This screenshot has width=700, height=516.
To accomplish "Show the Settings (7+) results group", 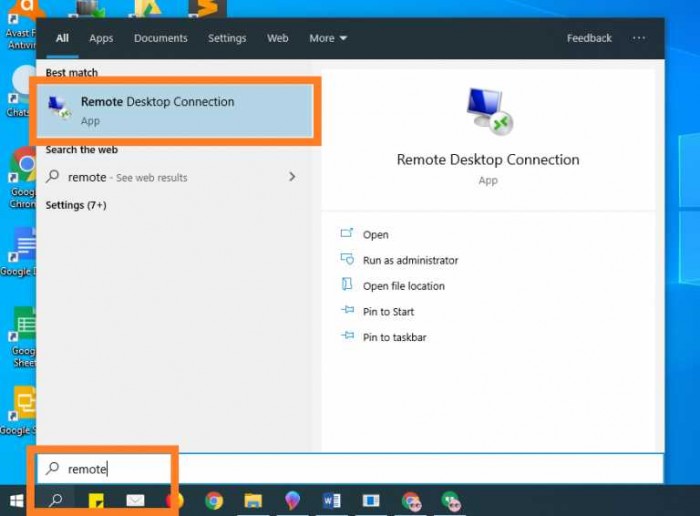I will (76, 205).
